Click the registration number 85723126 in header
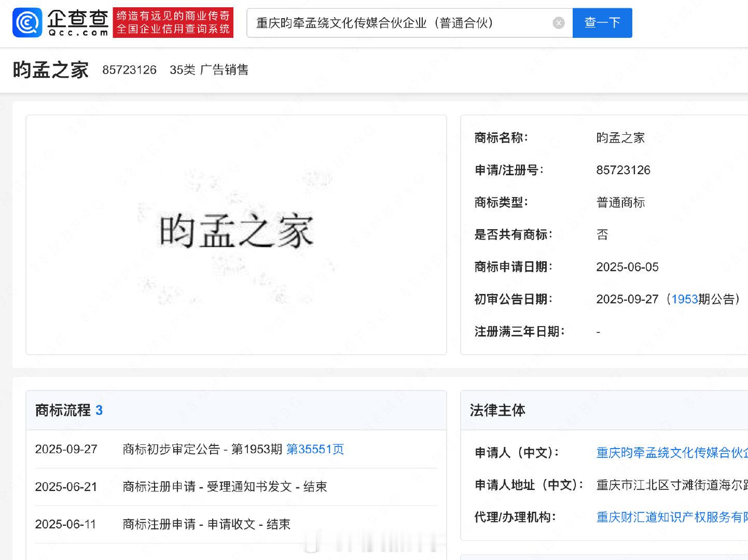Image resolution: width=748 pixels, height=560 pixels. tap(129, 70)
